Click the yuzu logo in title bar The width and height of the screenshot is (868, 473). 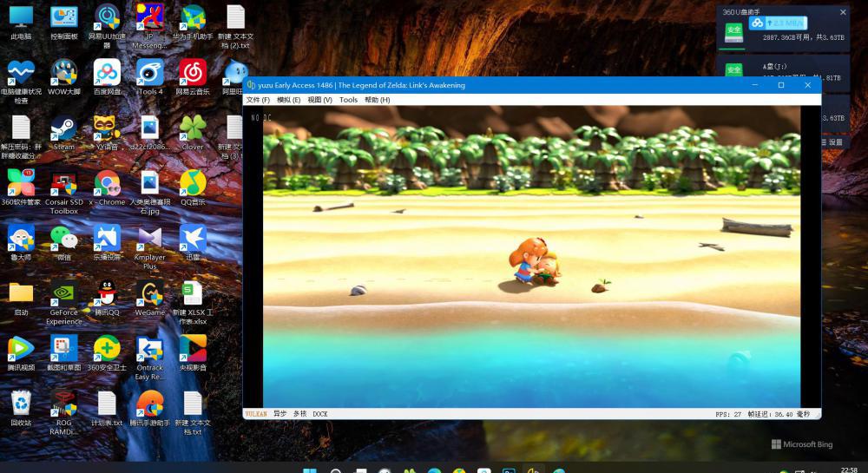tap(251, 85)
